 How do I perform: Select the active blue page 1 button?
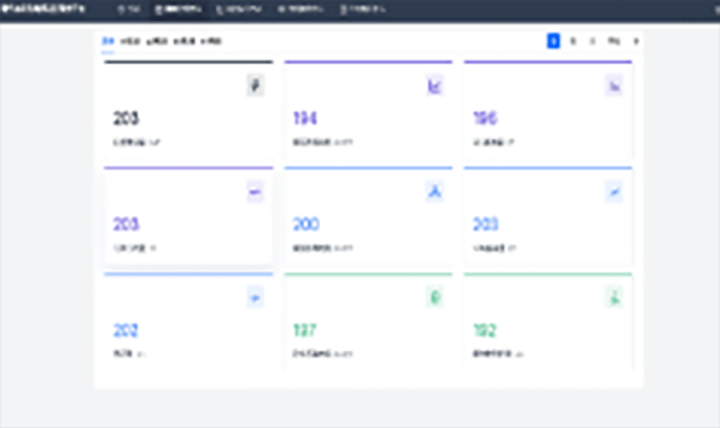coord(552,41)
